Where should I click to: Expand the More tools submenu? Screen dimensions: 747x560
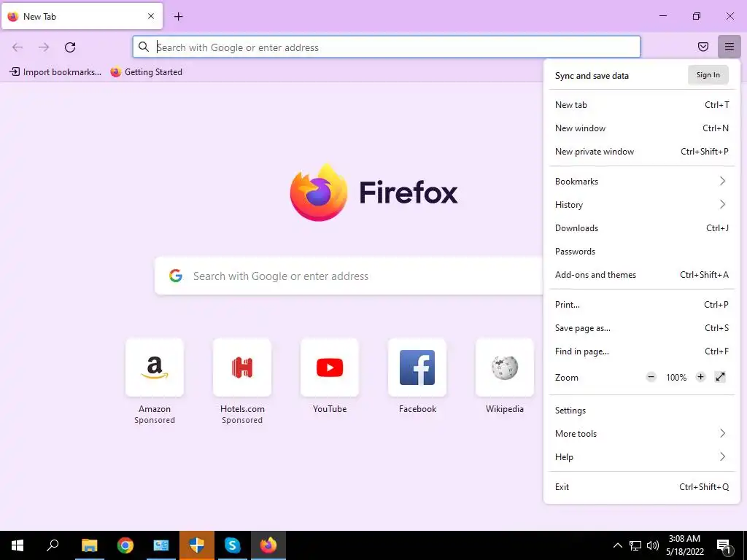(642, 434)
